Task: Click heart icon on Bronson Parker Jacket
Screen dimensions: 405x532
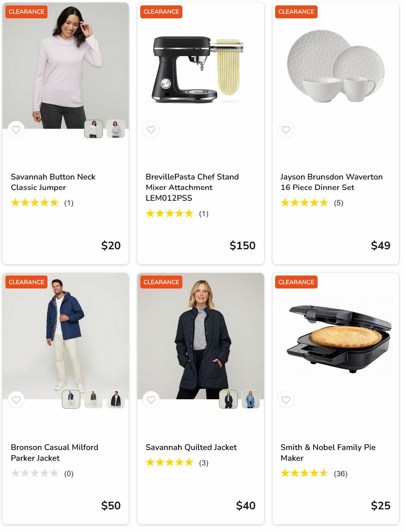Action: [x=16, y=400]
